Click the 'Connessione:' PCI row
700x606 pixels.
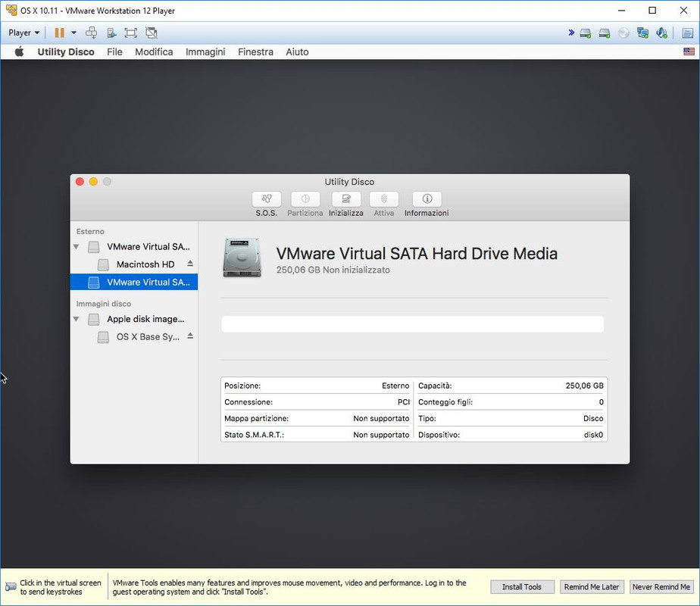[317, 402]
